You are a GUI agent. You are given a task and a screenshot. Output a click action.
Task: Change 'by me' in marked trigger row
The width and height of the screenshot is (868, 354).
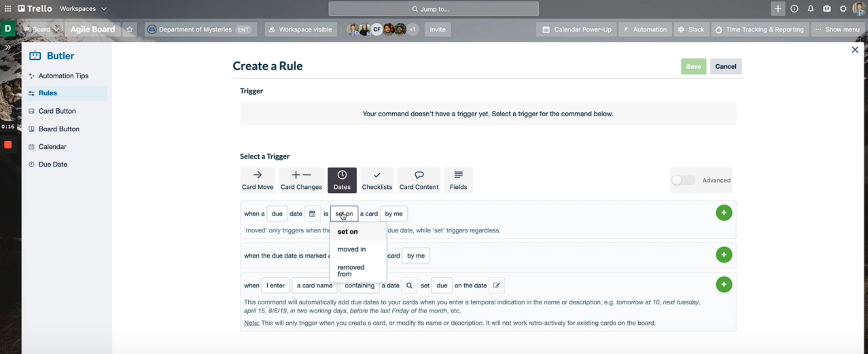point(416,256)
